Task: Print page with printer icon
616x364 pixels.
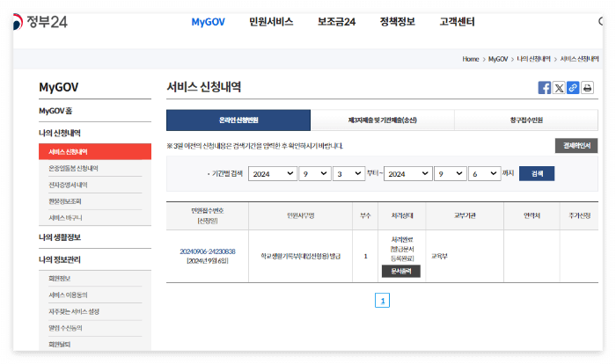Action: (587, 88)
